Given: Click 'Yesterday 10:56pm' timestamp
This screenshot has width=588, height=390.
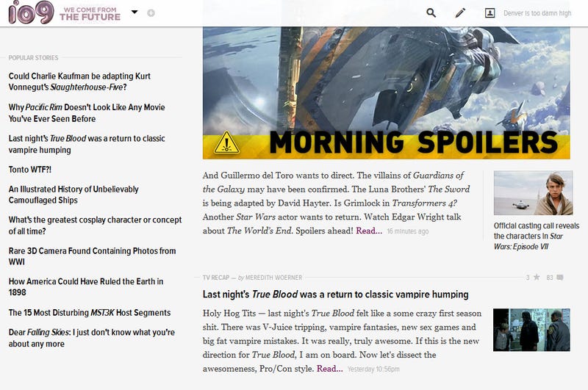Looking at the screenshot, I should [x=373, y=369].
